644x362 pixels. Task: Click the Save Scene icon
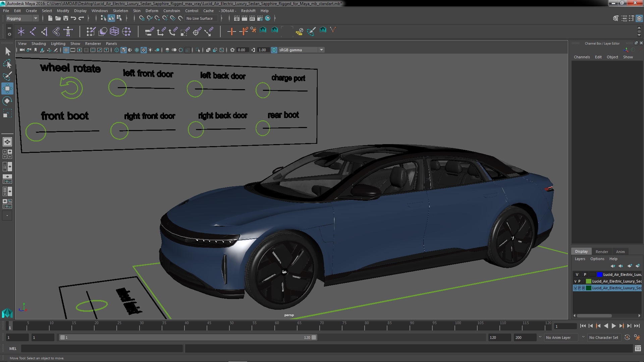click(66, 18)
